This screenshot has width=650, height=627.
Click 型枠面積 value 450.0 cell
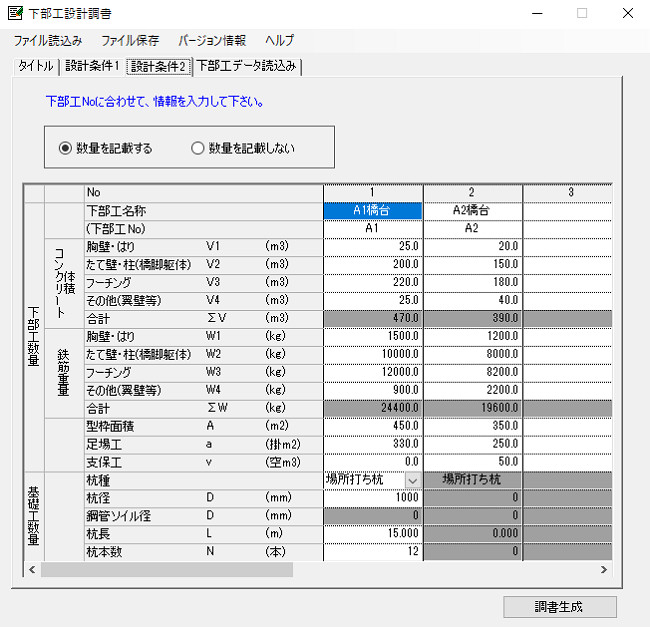tap(373, 426)
